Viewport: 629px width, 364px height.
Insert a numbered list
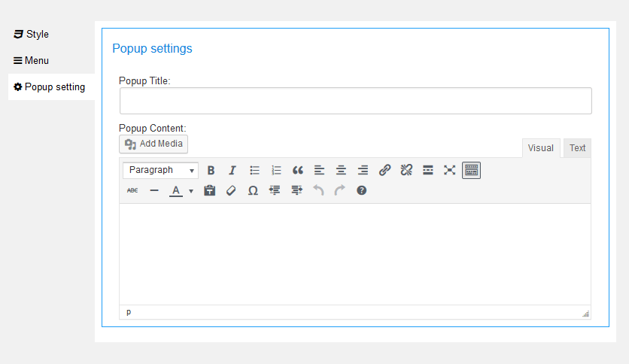click(276, 171)
